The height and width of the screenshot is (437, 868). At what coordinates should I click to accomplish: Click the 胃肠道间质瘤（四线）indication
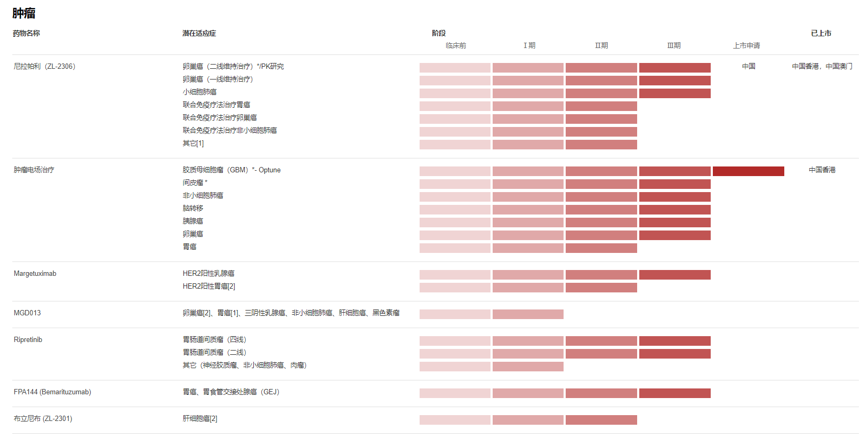click(214, 340)
